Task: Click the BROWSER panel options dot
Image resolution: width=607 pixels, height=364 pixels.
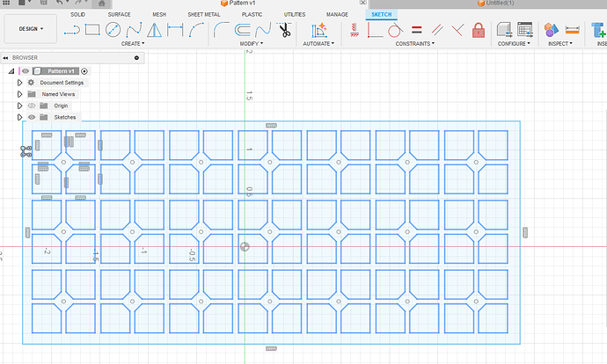Action: pos(136,58)
